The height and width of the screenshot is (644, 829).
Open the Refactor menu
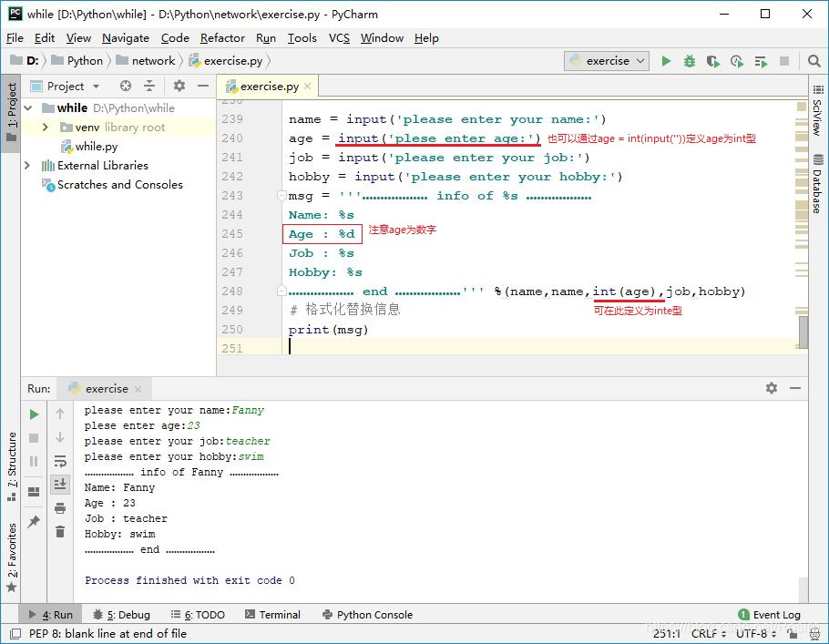tap(222, 38)
